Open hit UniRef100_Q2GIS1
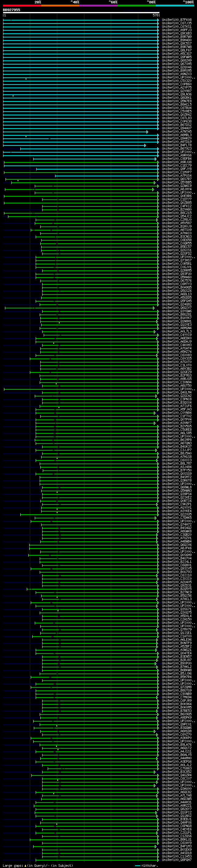The width and height of the screenshot is (197, 868). click(176, 250)
